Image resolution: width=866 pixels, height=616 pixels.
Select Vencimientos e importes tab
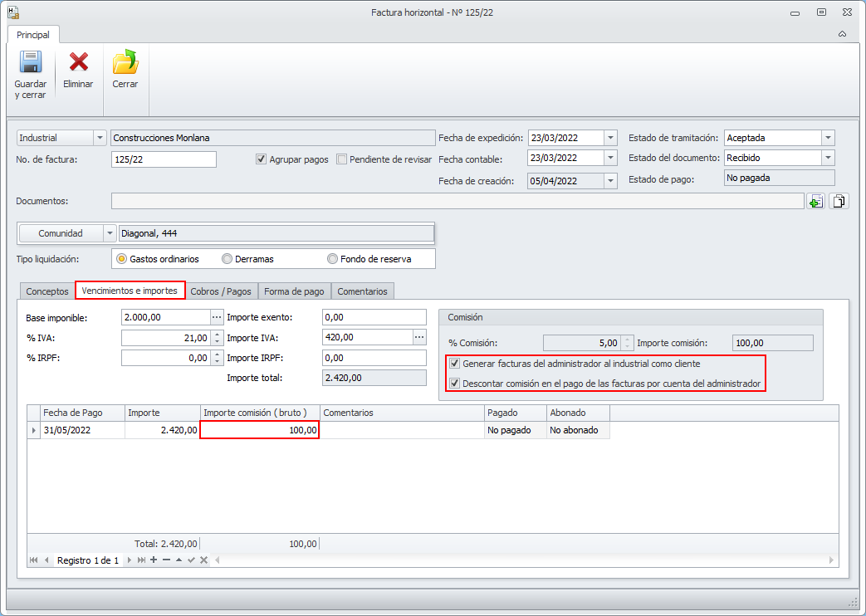pos(130,291)
